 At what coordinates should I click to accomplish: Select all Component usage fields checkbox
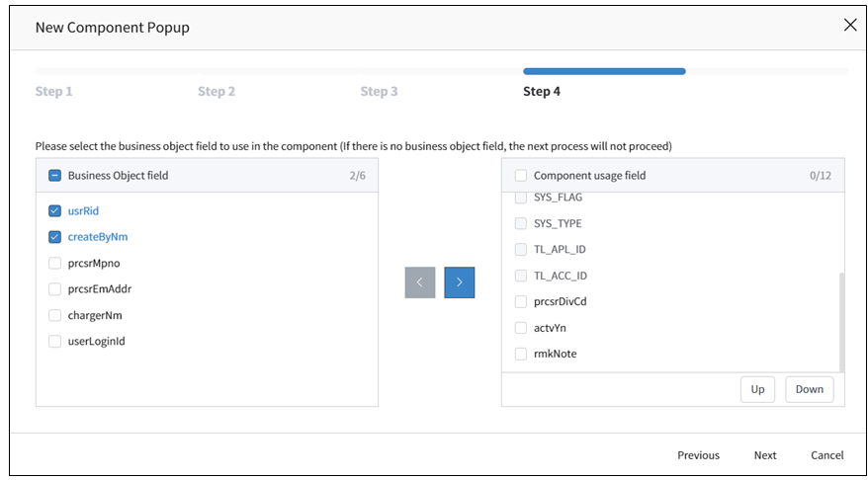pos(520,176)
